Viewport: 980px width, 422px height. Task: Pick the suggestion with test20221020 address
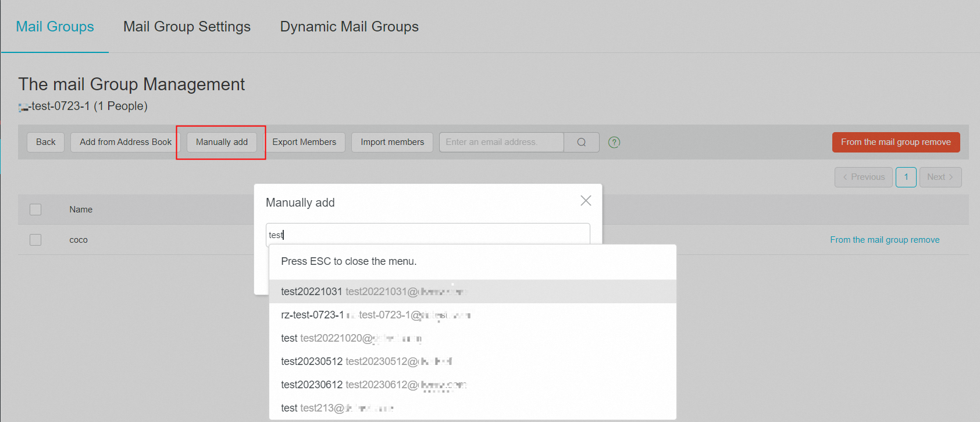pos(472,338)
